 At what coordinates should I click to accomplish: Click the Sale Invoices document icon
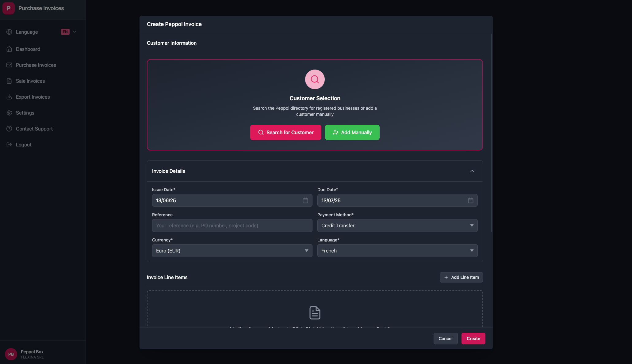[x=9, y=81]
